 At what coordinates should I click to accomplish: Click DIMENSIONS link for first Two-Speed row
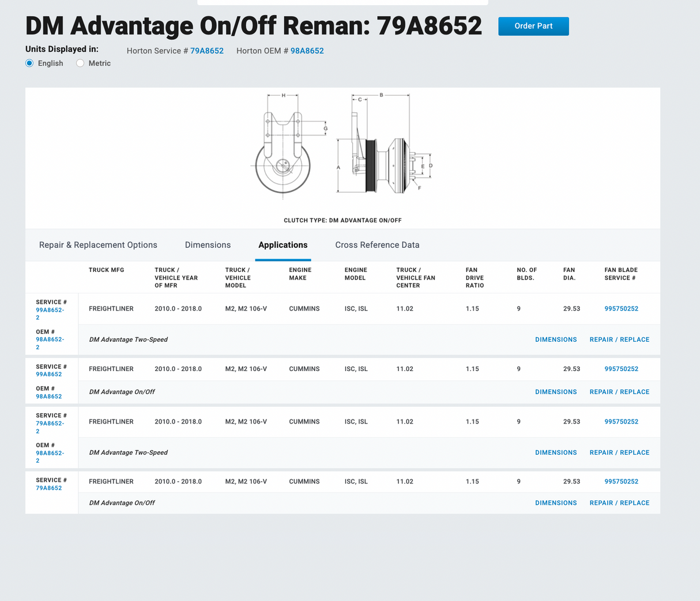(555, 340)
